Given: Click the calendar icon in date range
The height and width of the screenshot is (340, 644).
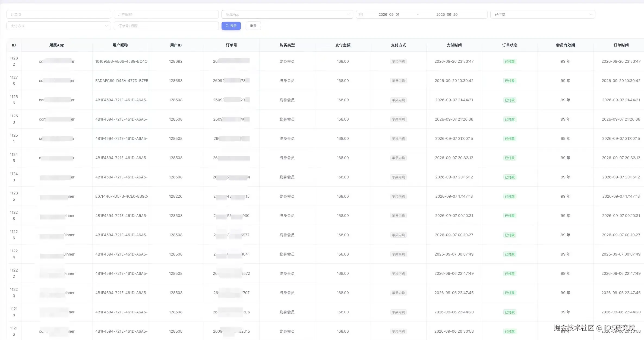Looking at the screenshot, I should click(361, 14).
